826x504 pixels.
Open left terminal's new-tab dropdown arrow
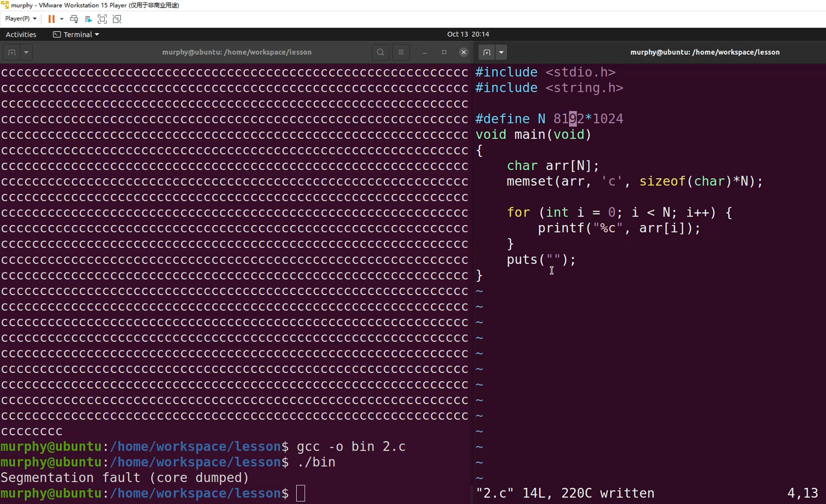[x=26, y=52]
